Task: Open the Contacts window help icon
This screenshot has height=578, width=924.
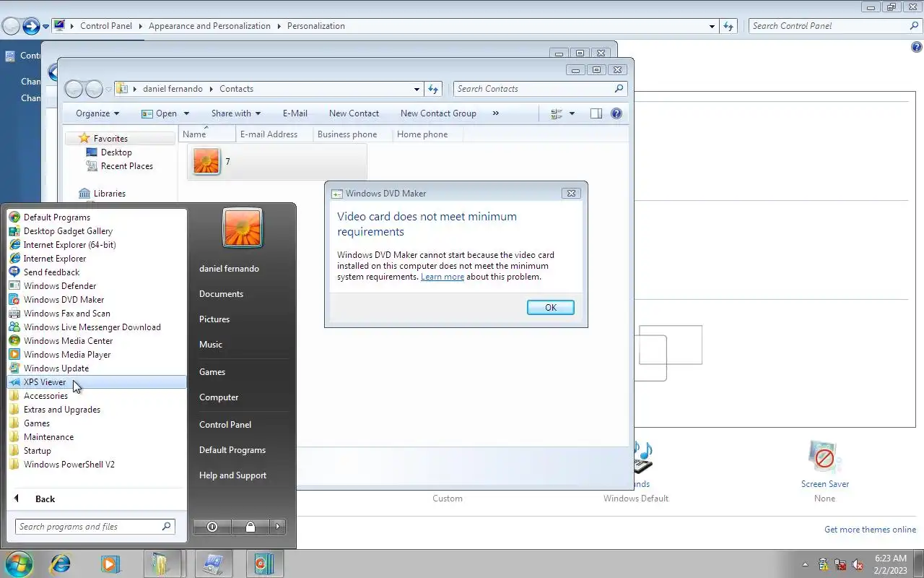Action: pyautogui.click(x=616, y=113)
